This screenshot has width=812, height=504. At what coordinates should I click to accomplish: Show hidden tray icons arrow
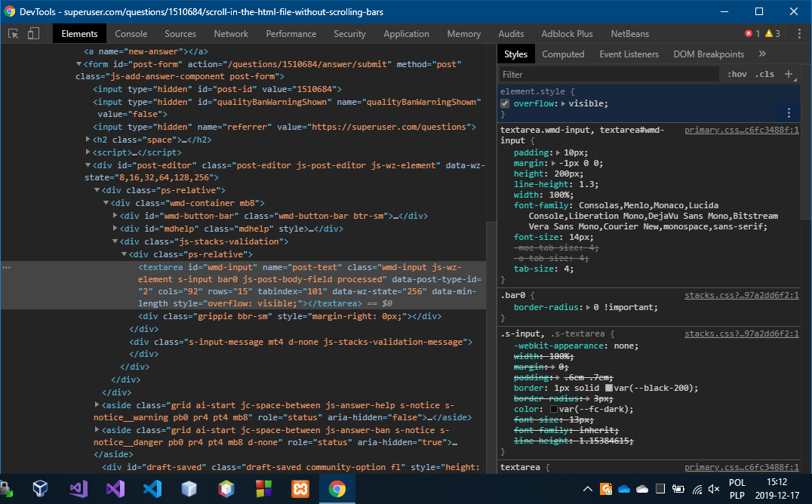(588, 488)
